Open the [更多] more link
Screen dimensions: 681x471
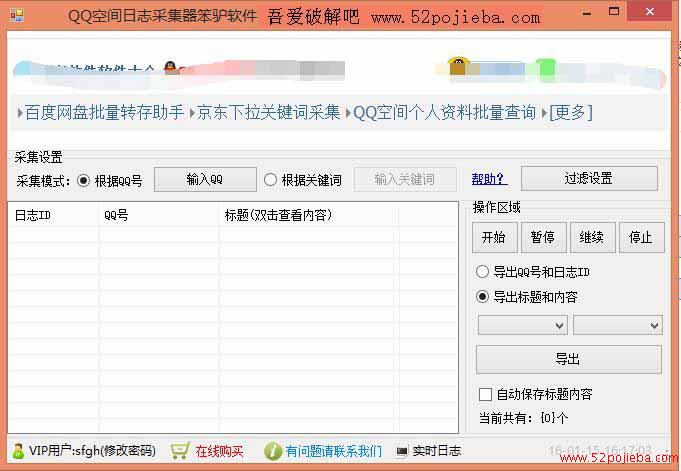(x=571, y=112)
